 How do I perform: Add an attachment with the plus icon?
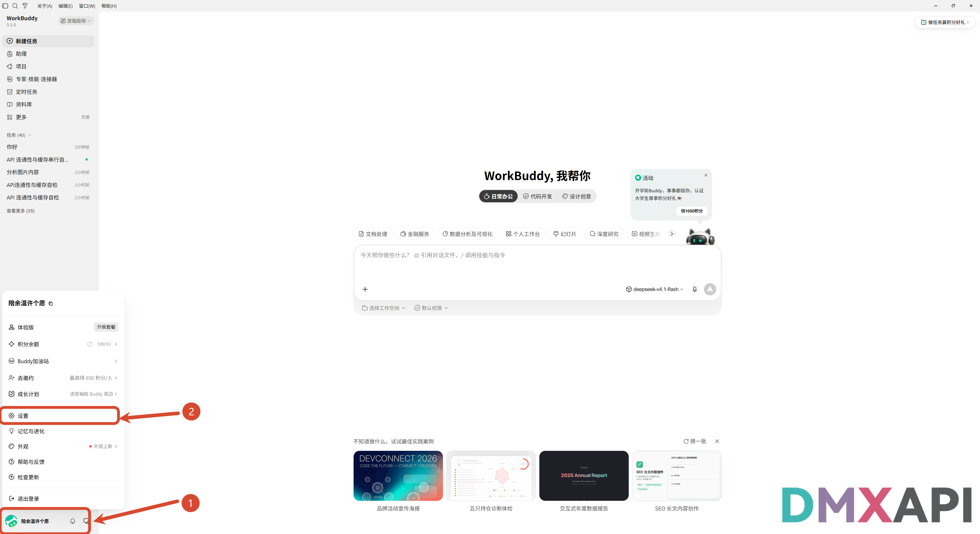(x=365, y=290)
